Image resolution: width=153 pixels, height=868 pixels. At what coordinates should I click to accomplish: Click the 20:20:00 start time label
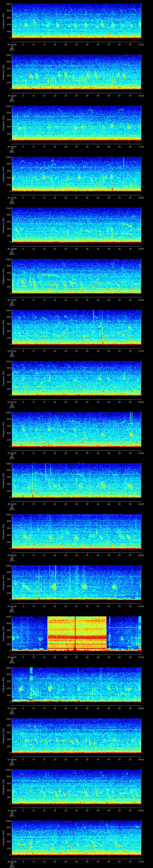point(12,351)
